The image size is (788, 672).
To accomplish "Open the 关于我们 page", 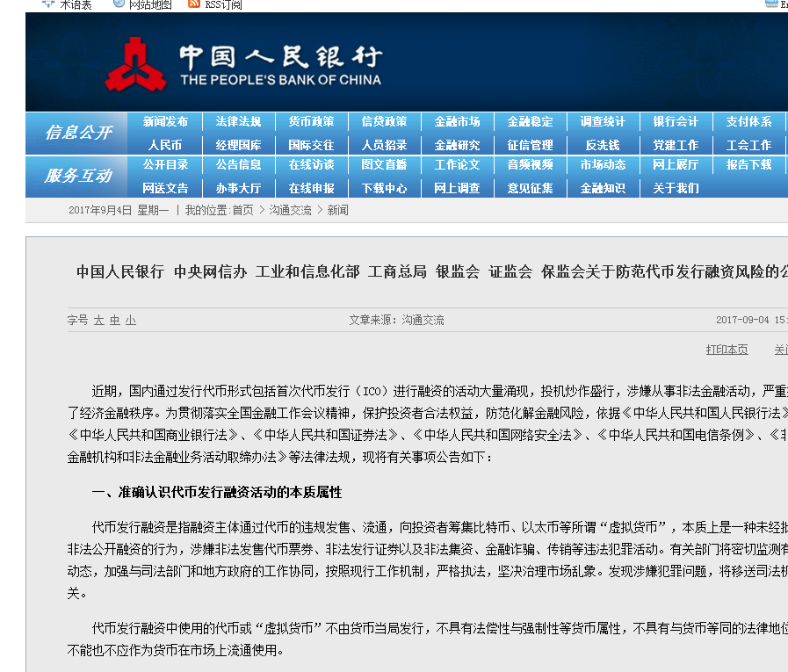I will pos(676,189).
